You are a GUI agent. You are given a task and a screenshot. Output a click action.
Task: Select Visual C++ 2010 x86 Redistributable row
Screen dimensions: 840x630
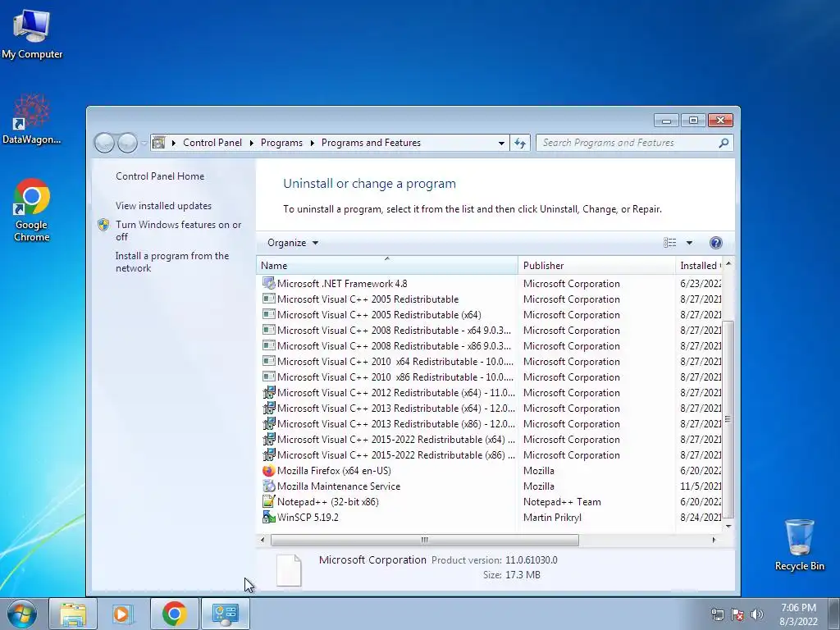click(489, 377)
